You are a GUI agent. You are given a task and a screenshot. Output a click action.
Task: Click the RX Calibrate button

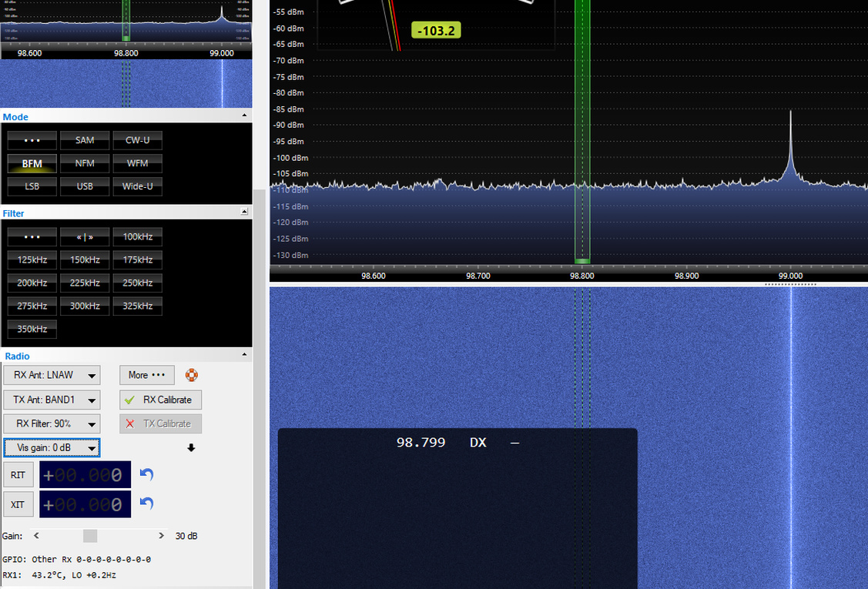(160, 400)
